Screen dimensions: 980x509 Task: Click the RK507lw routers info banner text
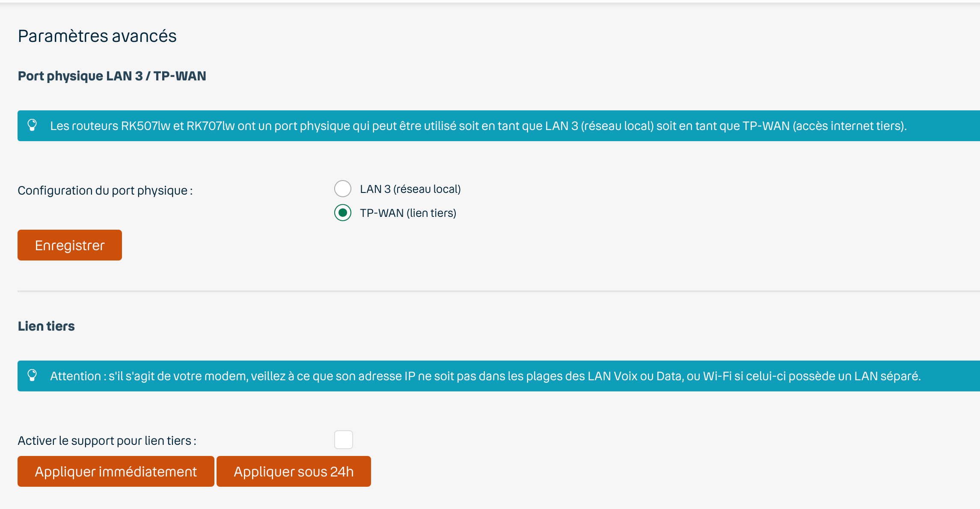coord(478,126)
